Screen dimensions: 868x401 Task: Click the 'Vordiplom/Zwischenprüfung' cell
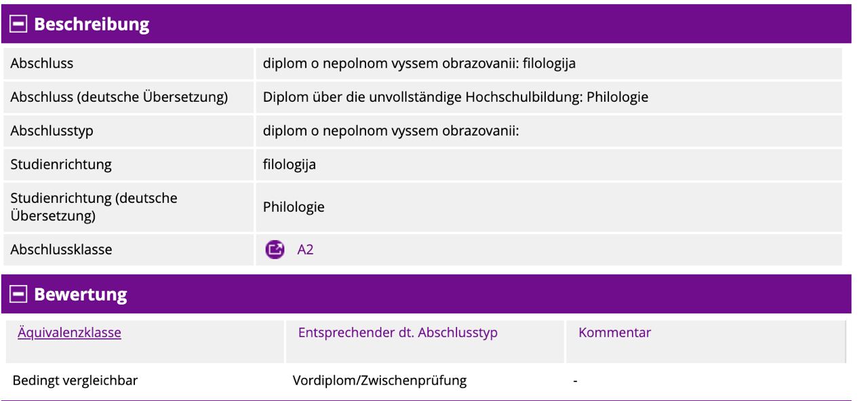coord(380,381)
